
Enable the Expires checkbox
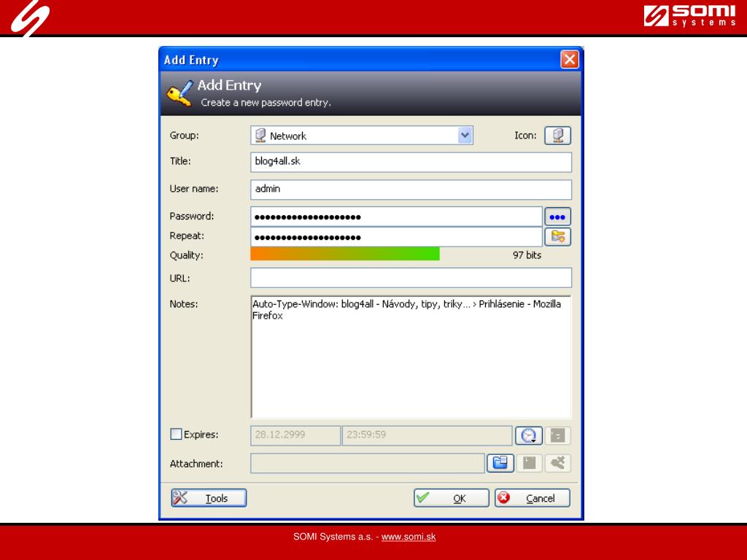click(x=176, y=435)
